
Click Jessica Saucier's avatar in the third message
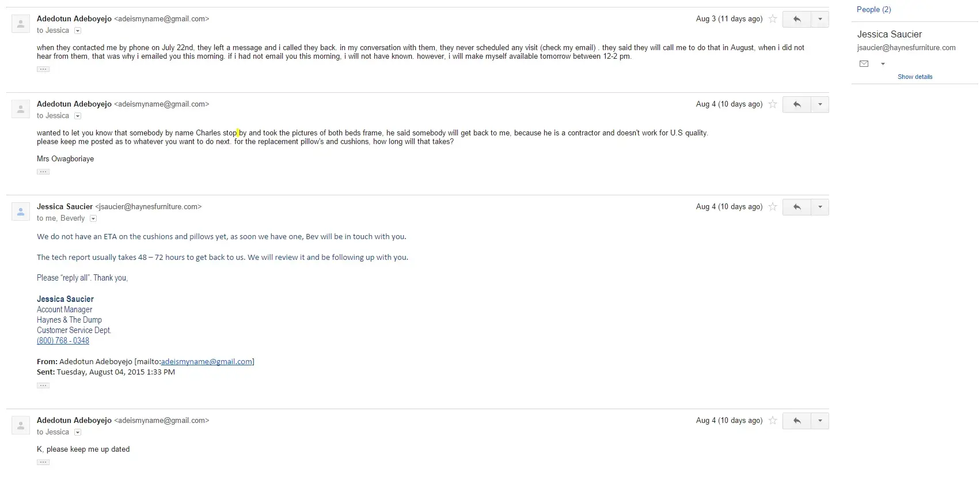pos(21,212)
